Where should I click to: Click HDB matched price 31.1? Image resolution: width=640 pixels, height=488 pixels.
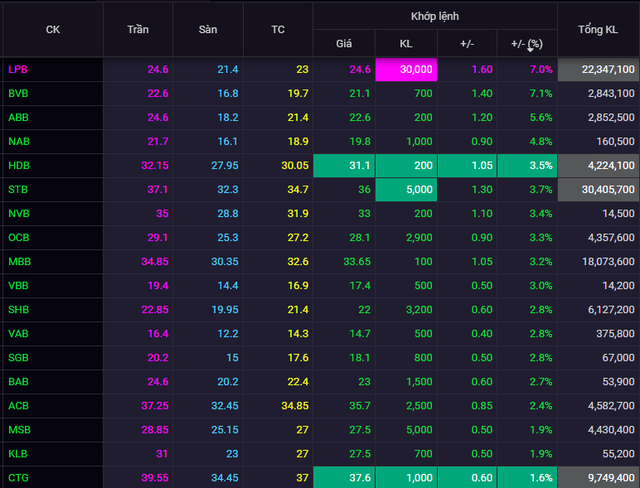[x=344, y=166]
